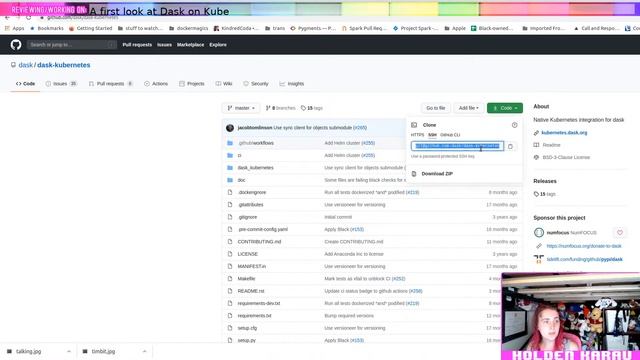Expand timbit.jpg download options chevron
This screenshot has width=640, height=360.
pyautogui.click(x=144, y=351)
